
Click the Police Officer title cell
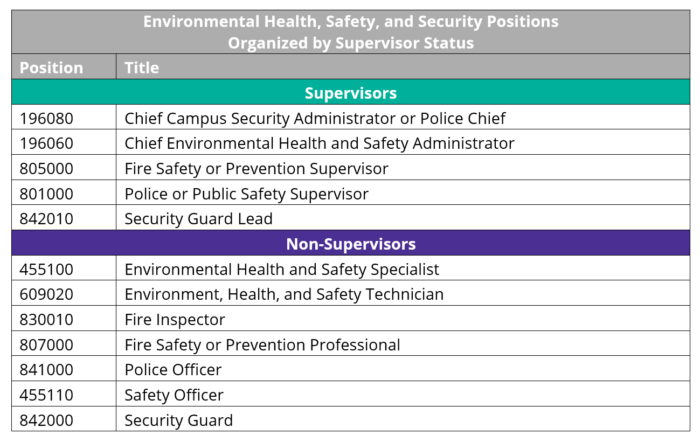point(173,370)
